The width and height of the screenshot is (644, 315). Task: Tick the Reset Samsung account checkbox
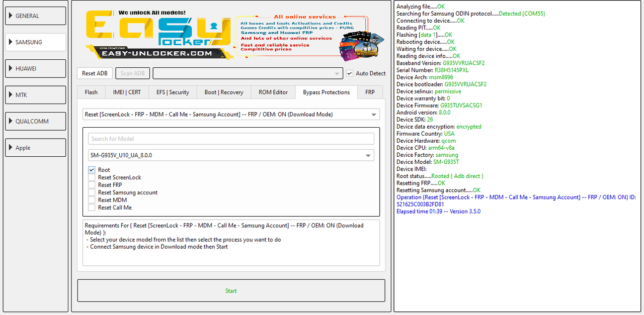tap(92, 192)
